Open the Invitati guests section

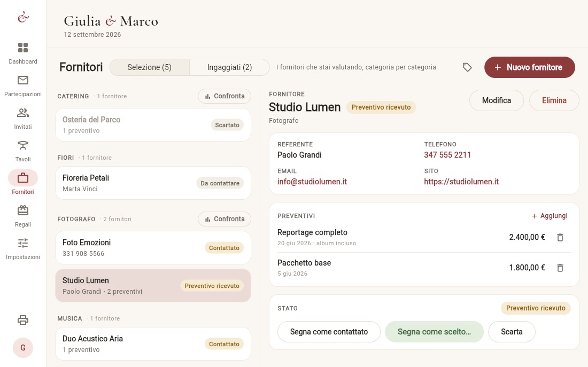click(x=23, y=118)
